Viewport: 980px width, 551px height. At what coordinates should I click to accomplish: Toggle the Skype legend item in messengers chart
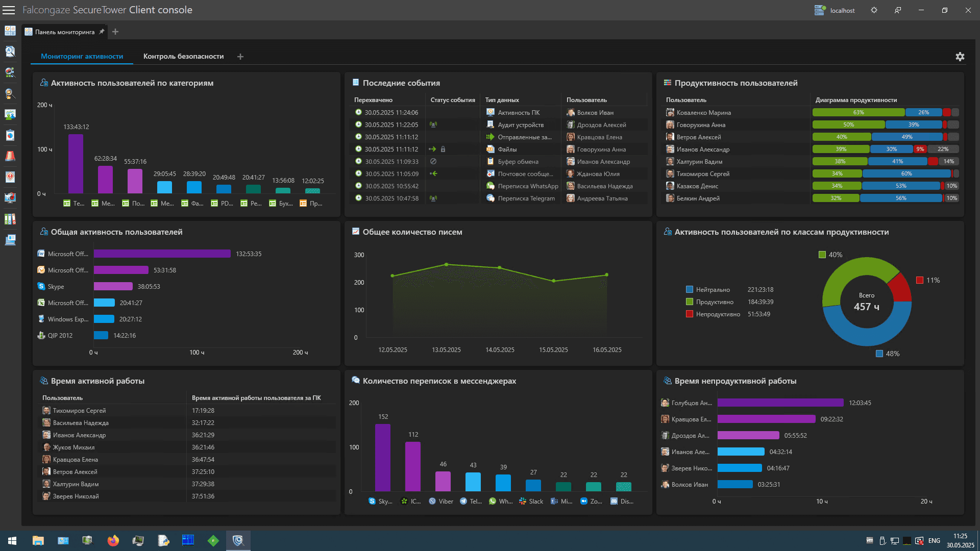[x=380, y=502]
